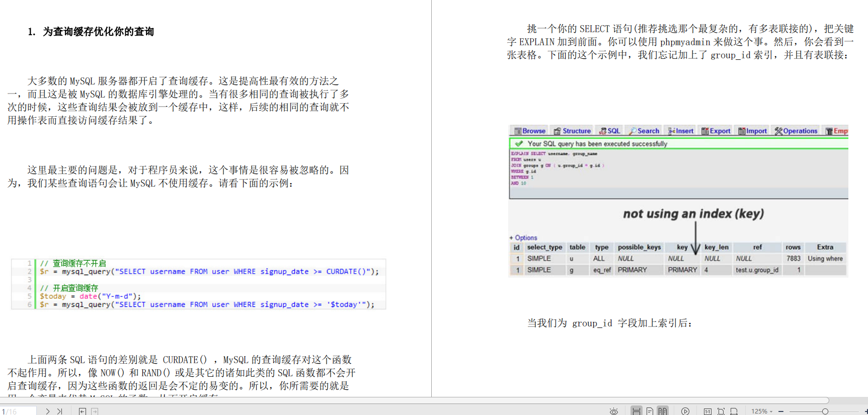868x415 pixels.
Task: Click Import tab in phpMyAdmin screenshot
Action: click(753, 131)
